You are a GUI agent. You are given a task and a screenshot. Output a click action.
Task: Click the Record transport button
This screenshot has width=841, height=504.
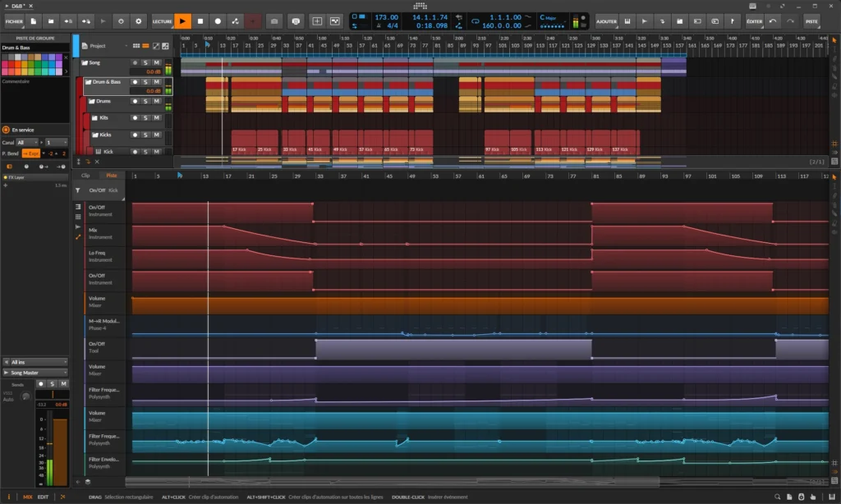coord(218,21)
